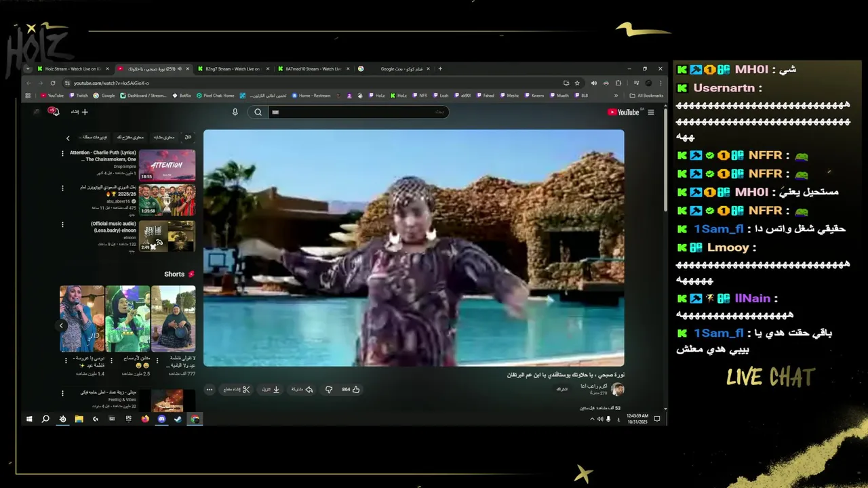Switch to the IIA7med10 Stream browser tab
Image resolution: width=868 pixels, height=488 pixels.
click(x=313, y=68)
